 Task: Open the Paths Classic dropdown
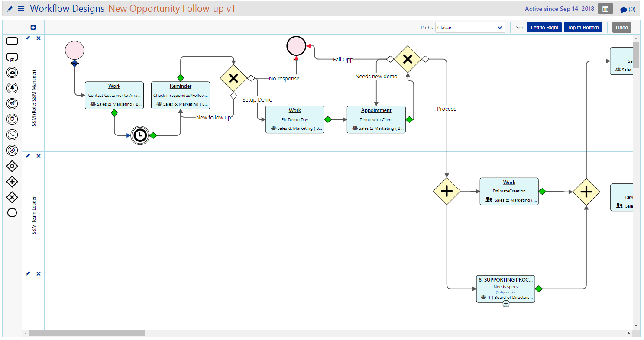point(470,27)
